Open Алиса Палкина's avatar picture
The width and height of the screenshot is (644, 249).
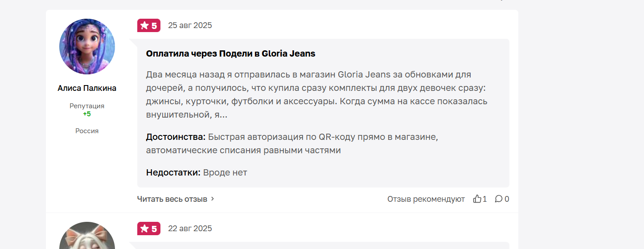(87, 46)
